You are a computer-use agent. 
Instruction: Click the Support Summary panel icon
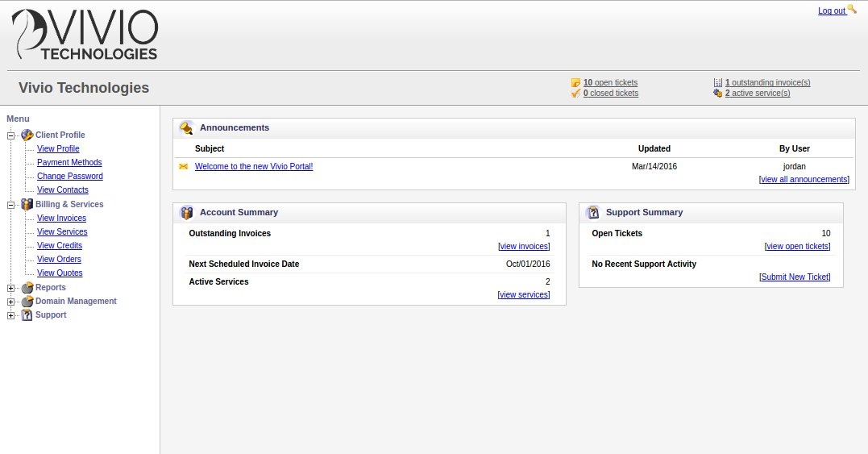[593, 213]
